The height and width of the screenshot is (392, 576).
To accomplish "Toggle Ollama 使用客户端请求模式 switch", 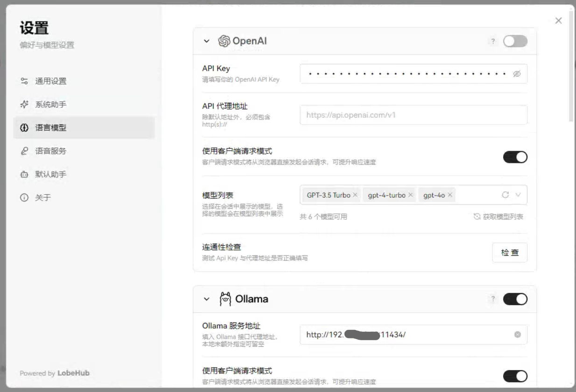I will (515, 376).
